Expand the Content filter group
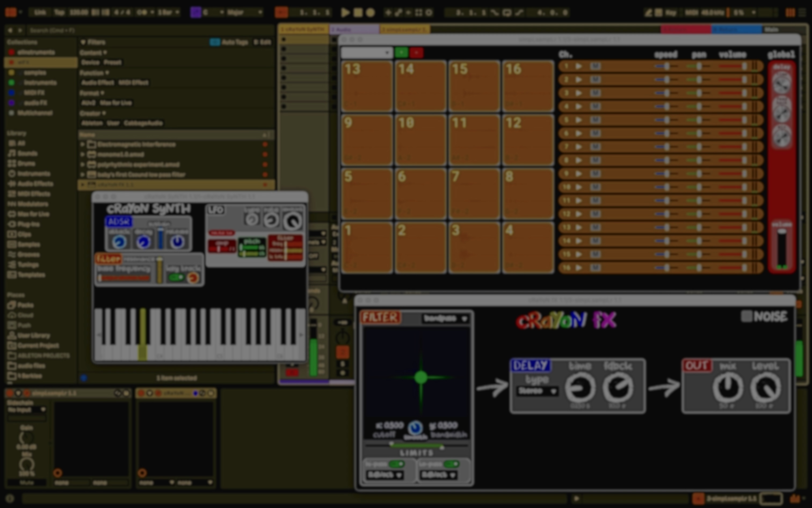This screenshot has width=812, height=508. pos(93,53)
